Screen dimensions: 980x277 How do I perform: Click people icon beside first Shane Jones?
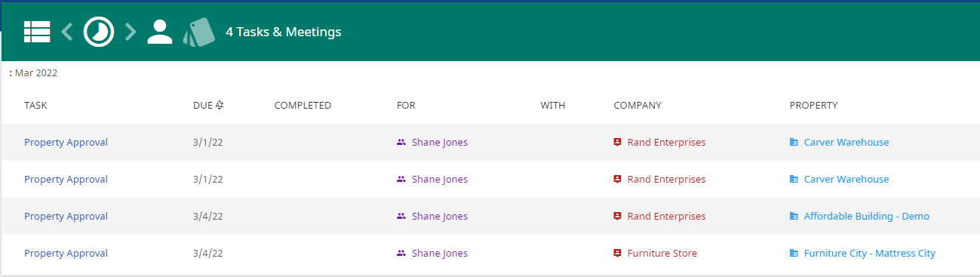coord(401,142)
